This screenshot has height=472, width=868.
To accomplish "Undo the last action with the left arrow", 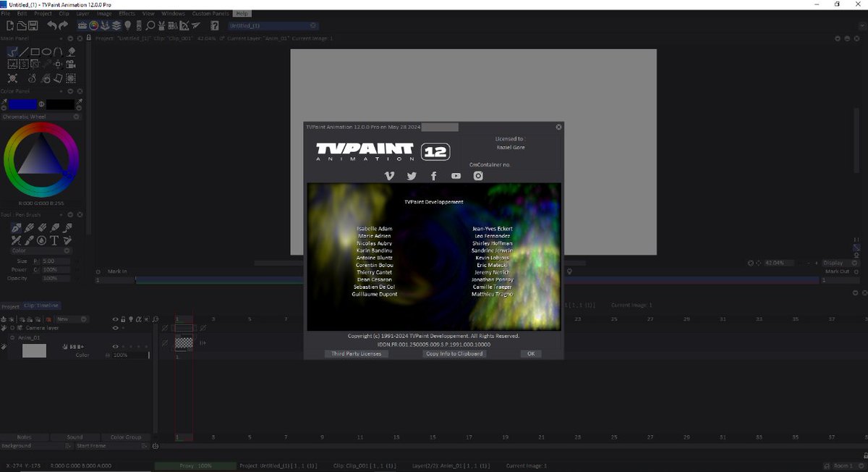I will (52, 25).
